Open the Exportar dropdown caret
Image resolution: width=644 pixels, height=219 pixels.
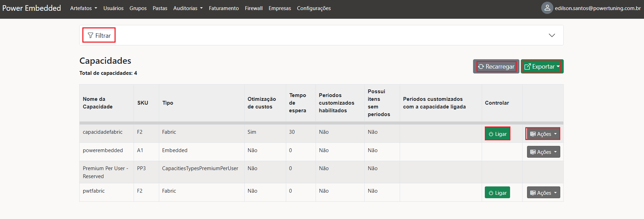558,67
